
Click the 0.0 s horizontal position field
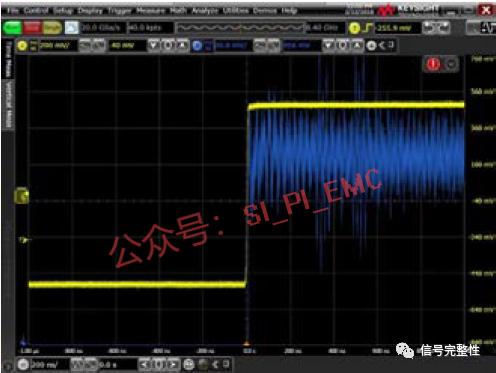pyautogui.click(x=117, y=365)
